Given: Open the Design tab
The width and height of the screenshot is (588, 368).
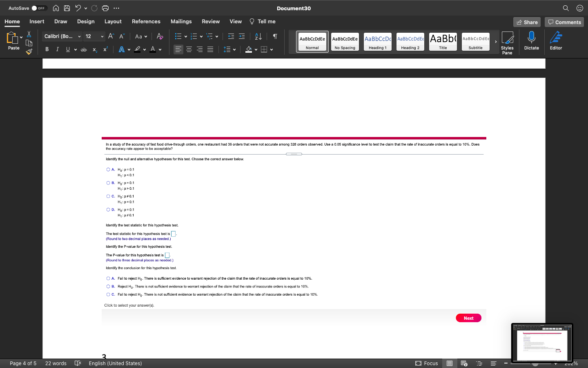Looking at the screenshot, I should pos(86,21).
